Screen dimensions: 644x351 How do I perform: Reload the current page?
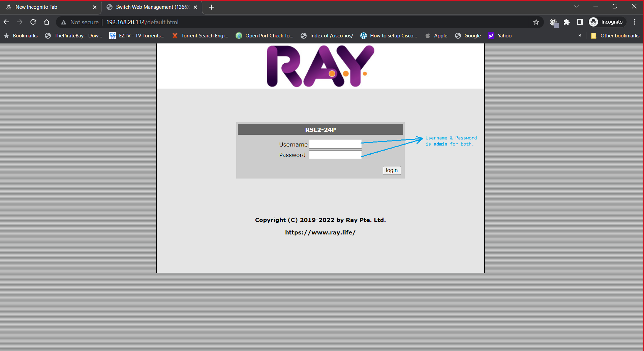click(33, 22)
